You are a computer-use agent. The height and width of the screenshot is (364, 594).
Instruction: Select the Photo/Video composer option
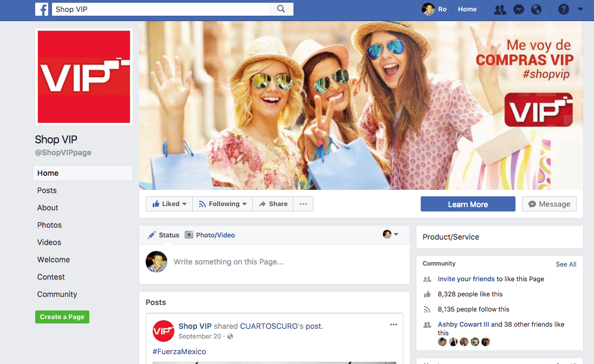[x=210, y=235]
